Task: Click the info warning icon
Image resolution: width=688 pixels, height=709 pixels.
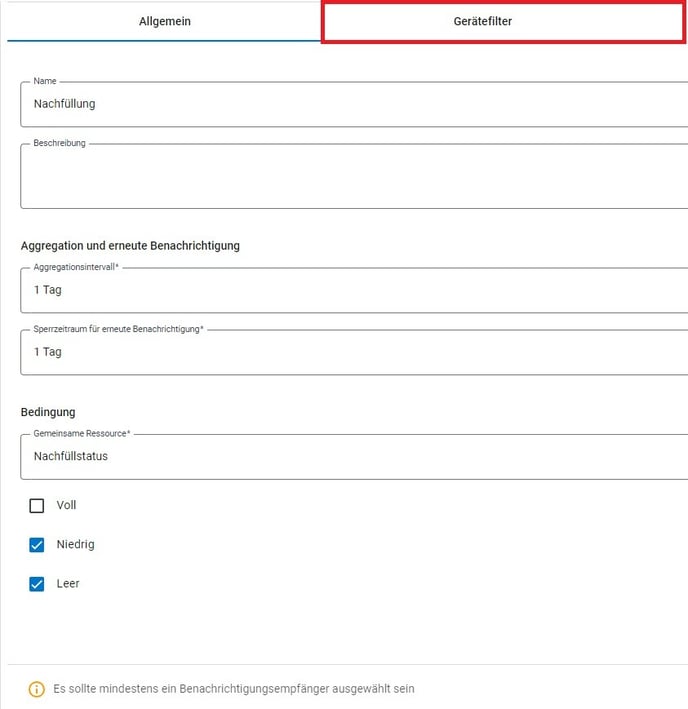Action: 37,689
